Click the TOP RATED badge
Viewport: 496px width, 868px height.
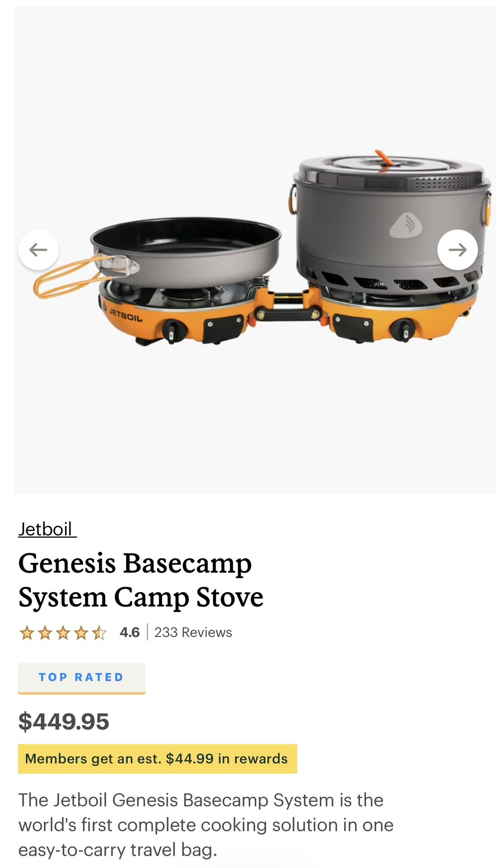(x=81, y=678)
